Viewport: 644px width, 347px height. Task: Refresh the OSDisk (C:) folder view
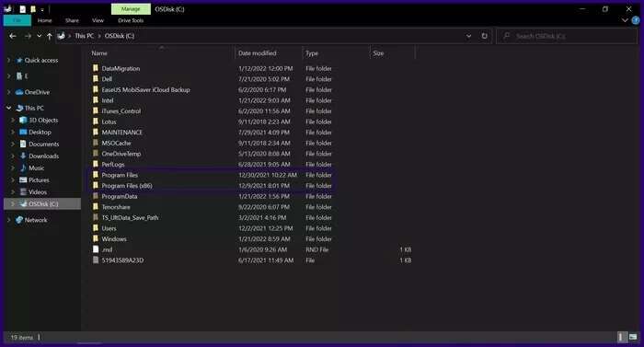484,36
